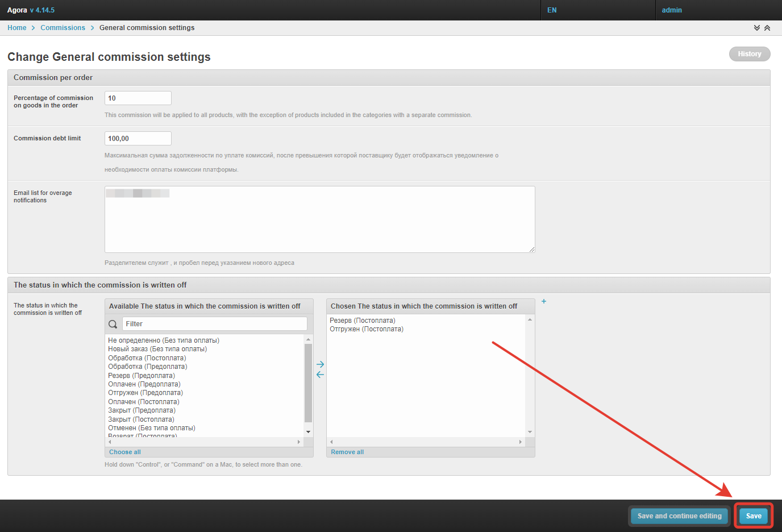
Task: Select Оплачен (Постоплата) in available list
Action: 144,402
